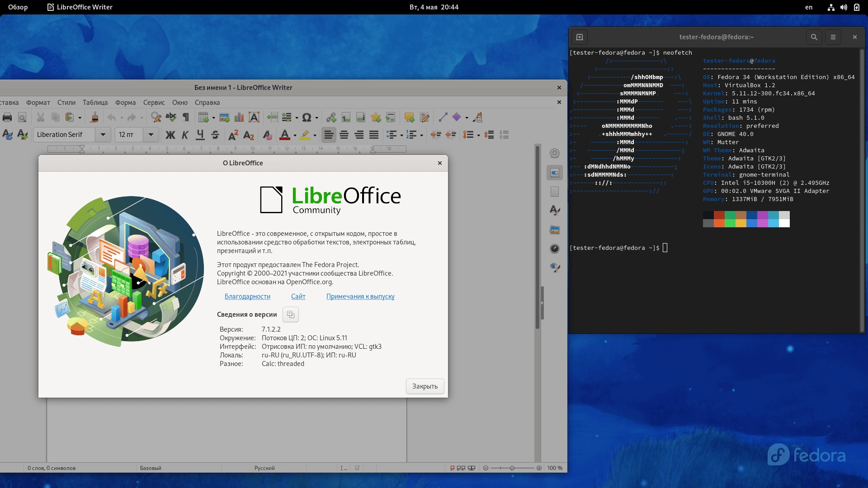Click the Print icon in Writer toolbar
Image resolution: width=868 pixels, height=488 pixels.
click(x=7, y=117)
